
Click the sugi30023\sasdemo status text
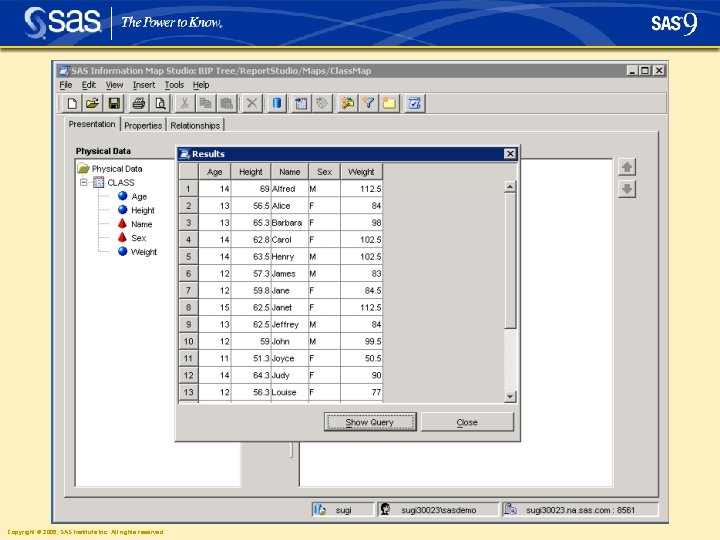point(438,510)
